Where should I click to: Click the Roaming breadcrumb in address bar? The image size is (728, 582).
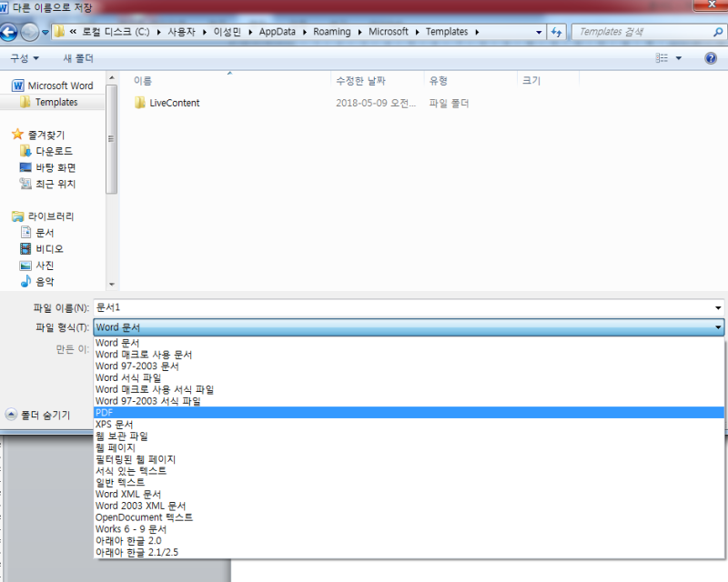point(332,32)
